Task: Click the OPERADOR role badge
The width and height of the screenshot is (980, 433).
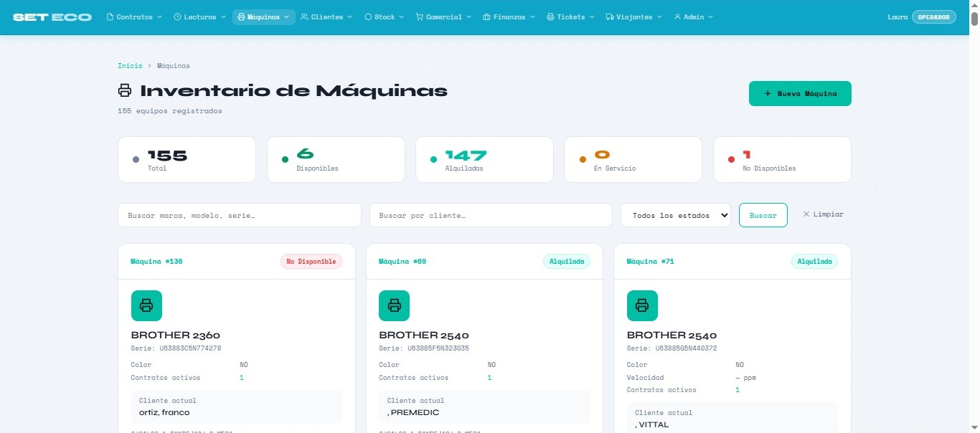Action: (933, 16)
